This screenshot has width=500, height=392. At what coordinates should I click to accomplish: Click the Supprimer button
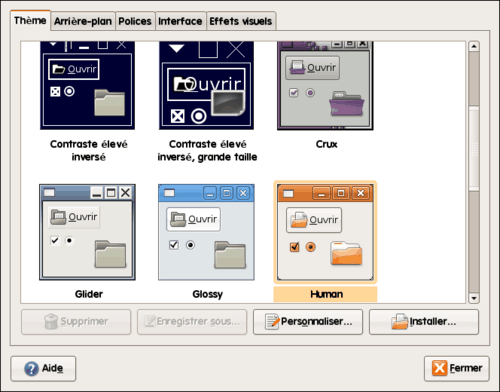click(x=76, y=322)
